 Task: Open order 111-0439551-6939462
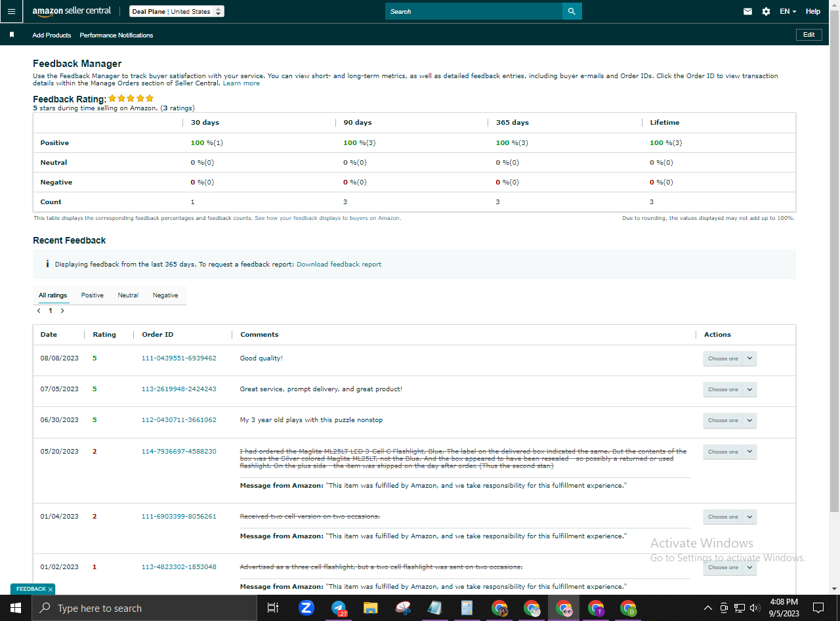coord(179,358)
